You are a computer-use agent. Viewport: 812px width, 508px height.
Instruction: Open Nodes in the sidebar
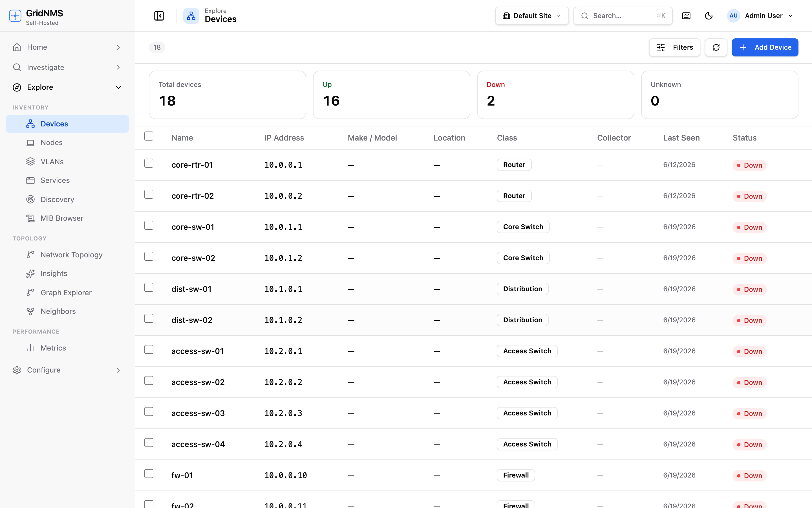(67, 143)
